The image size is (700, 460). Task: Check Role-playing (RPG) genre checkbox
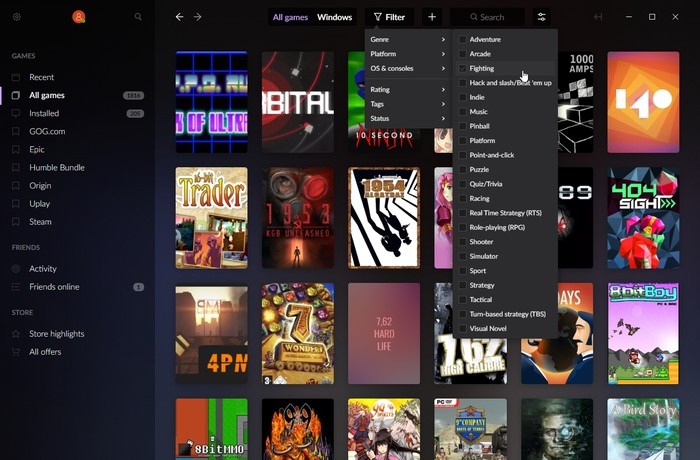(462, 227)
